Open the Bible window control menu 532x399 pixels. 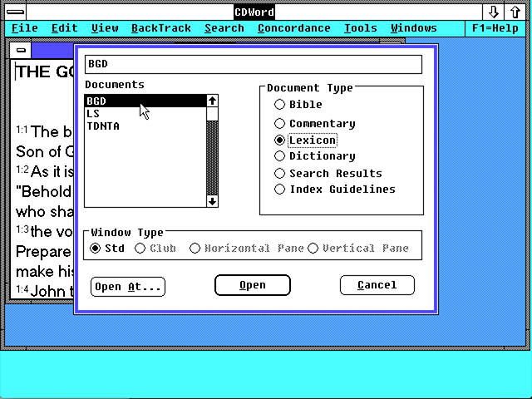21,51
